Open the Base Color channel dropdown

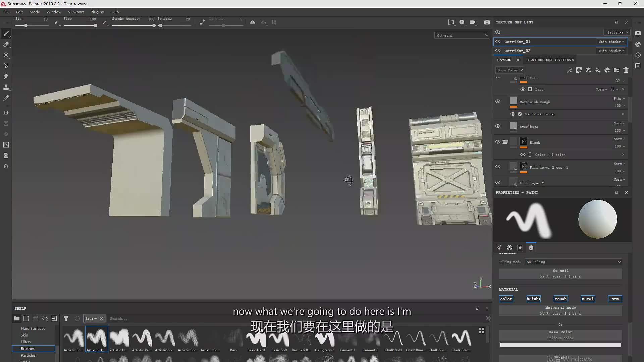click(510, 70)
